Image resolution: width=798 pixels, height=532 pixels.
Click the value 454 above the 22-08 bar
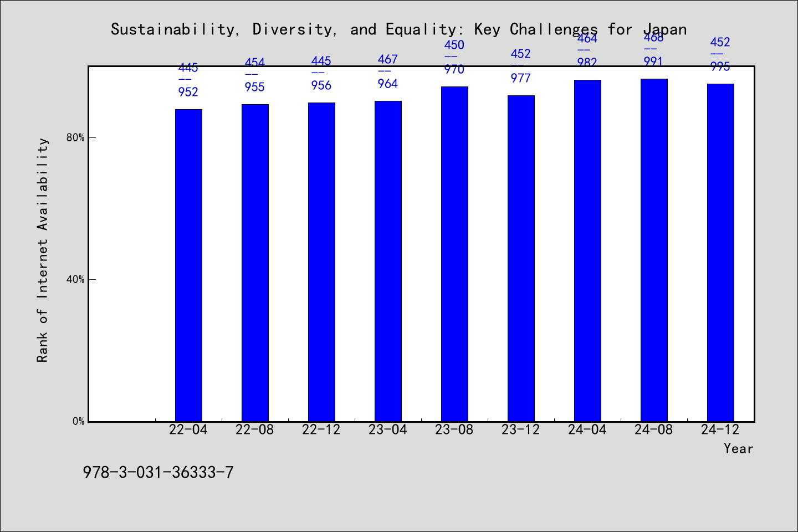(255, 63)
